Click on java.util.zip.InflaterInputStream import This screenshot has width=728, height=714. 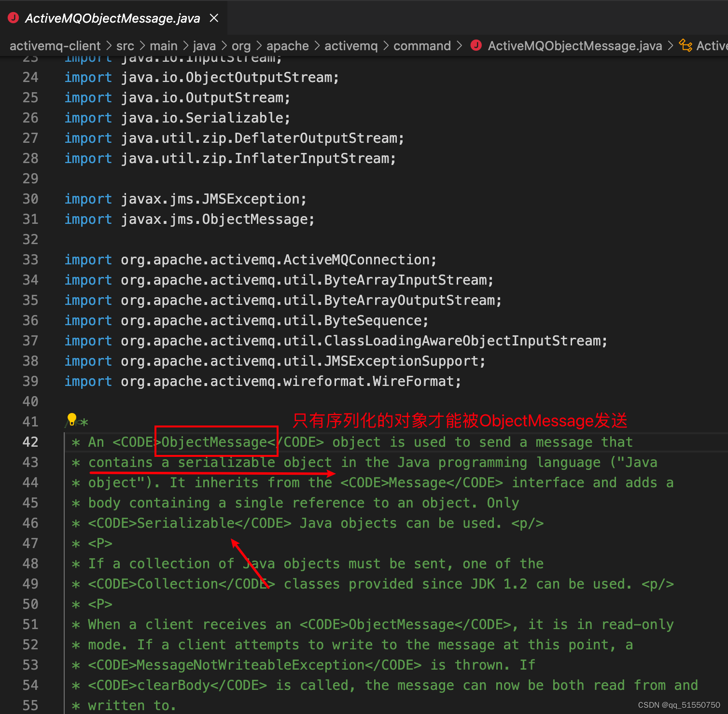(258, 158)
